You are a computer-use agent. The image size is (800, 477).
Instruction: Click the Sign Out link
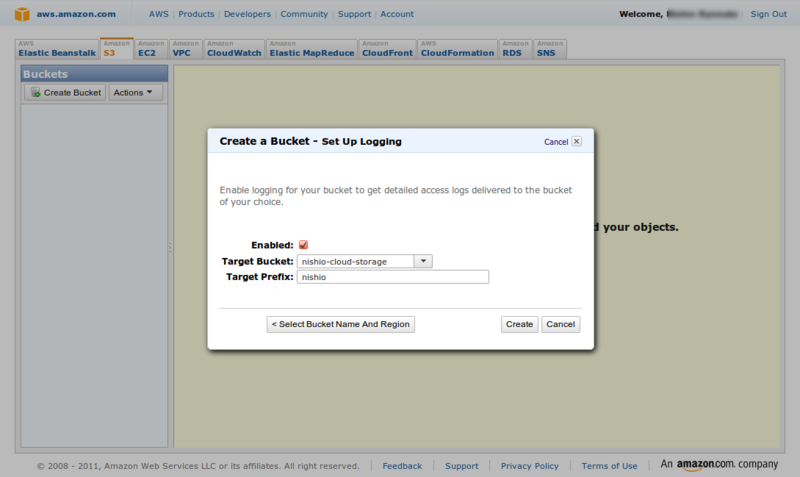(768, 14)
